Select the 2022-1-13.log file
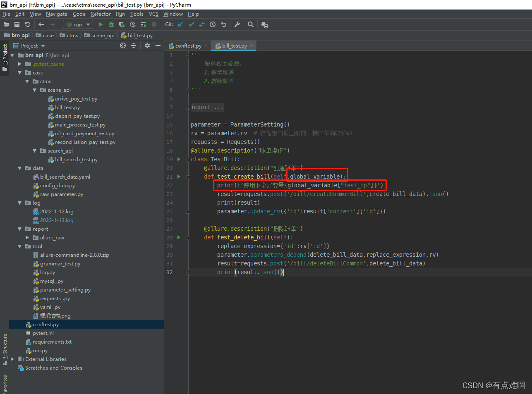The height and width of the screenshot is (394, 532). pyautogui.click(x=57, y=220)
